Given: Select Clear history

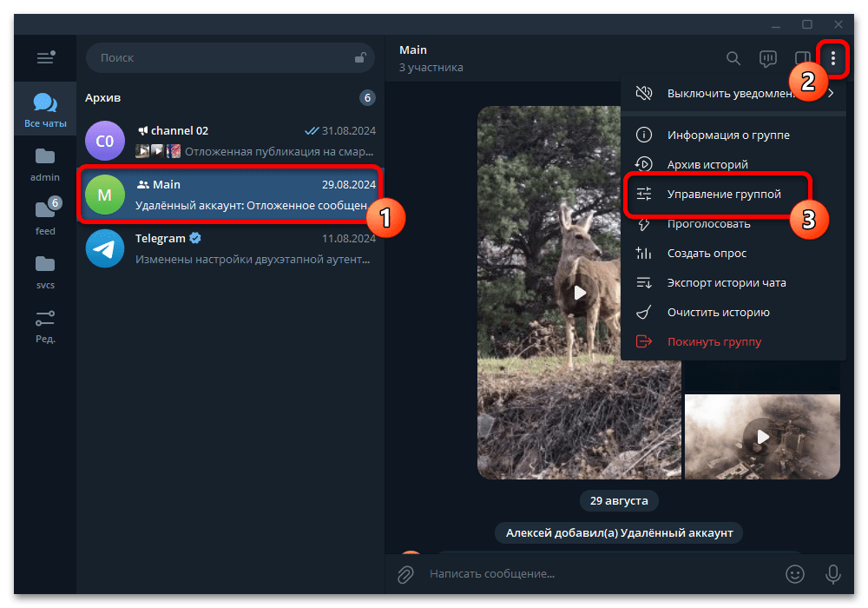Looking at the screenshot, I should (x=733, y=313).
